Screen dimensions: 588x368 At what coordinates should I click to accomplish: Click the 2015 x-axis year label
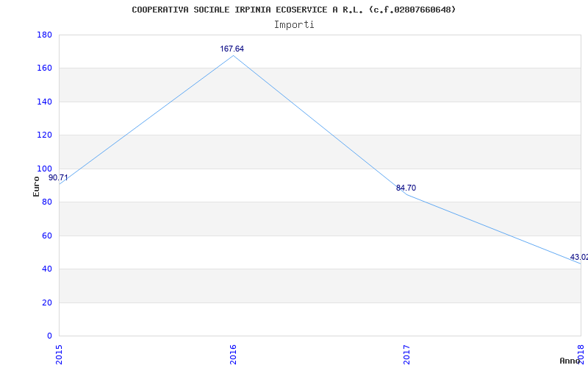(60, 355)
